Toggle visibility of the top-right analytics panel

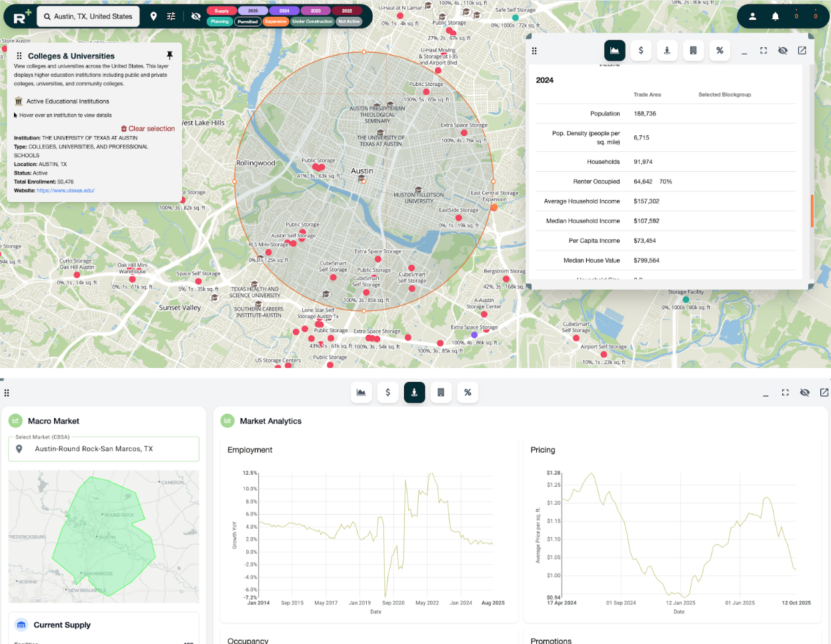tap(782, 50)
